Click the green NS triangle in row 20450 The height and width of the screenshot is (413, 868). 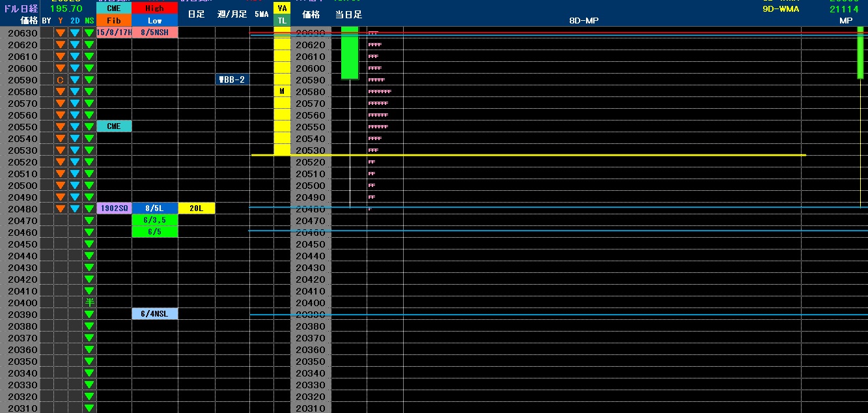(x=89, y=244)
